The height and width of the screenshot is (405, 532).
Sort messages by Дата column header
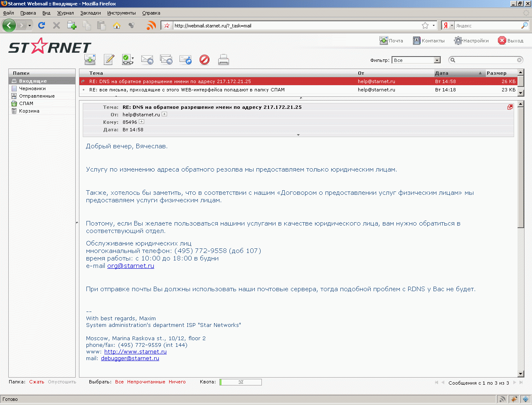click(x=459, y=73)
